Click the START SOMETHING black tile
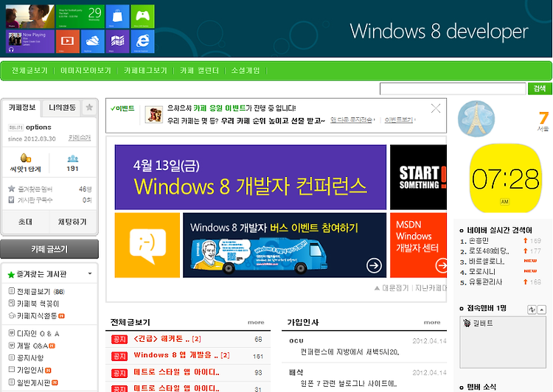Image resolution: width=553 pixels, height=392 pixels. (x=418, y=177)
